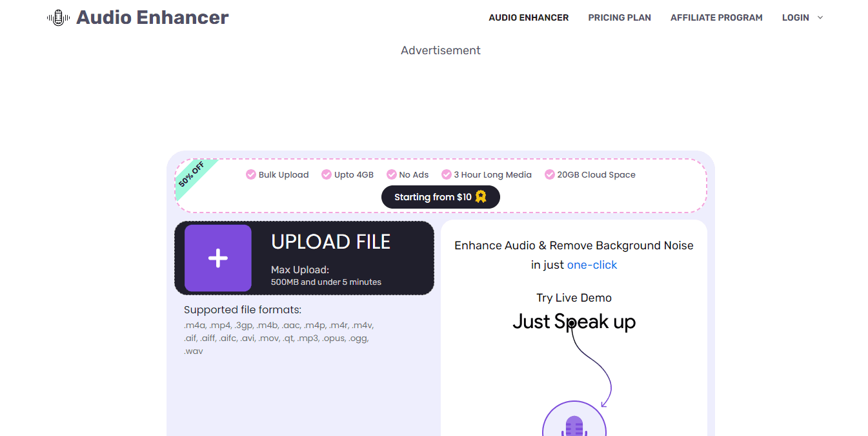Expand the LOGIN dropdown chevron
The height and width of the screenshot is (436, 868).
[x=820, y=17]
